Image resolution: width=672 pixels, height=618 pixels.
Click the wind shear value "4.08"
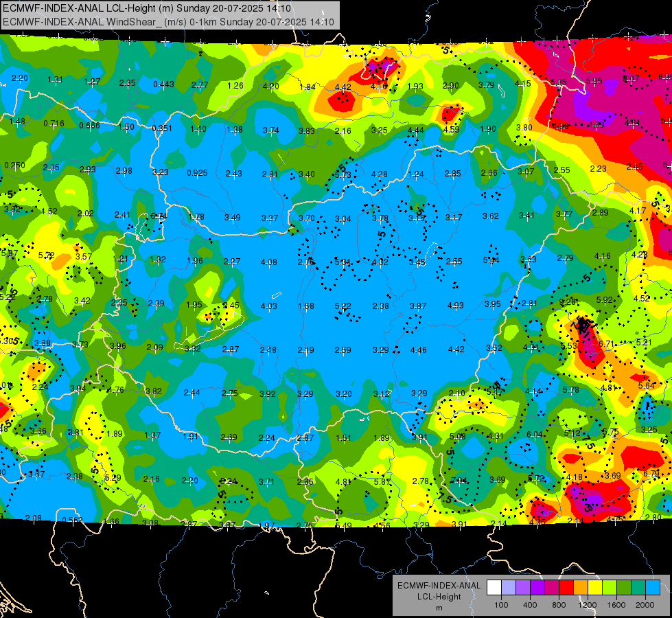268,262
